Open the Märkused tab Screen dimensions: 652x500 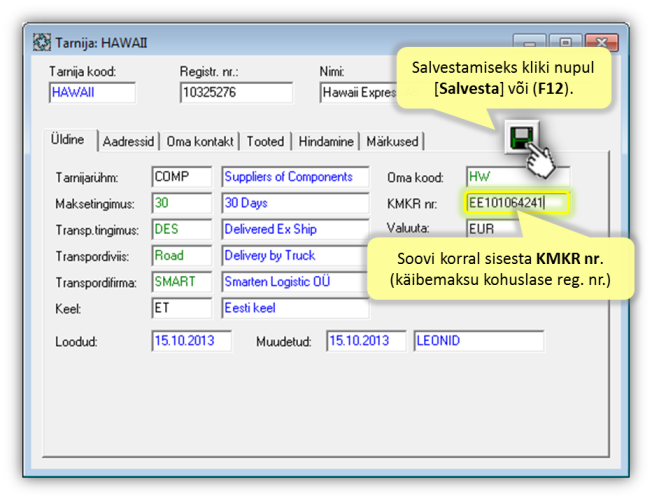(392, 142)
